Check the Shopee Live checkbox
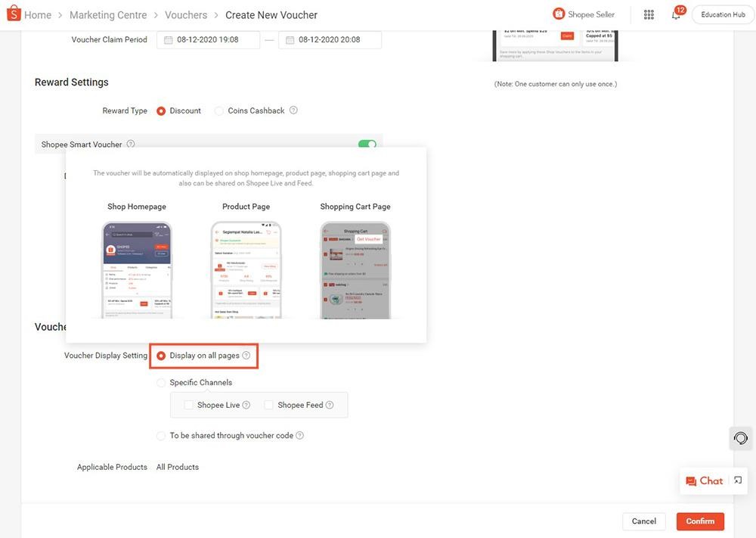756x538 pixels. (x=188, y=405)
